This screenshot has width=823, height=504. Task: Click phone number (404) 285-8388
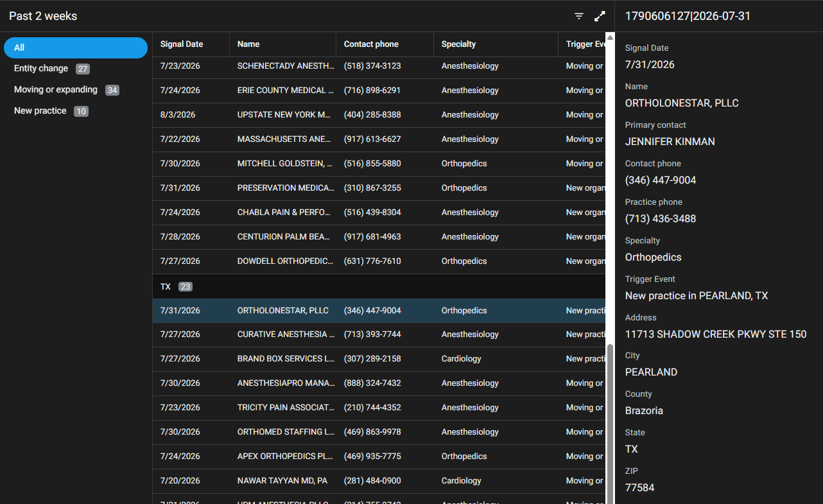click(x=372, y=115)
